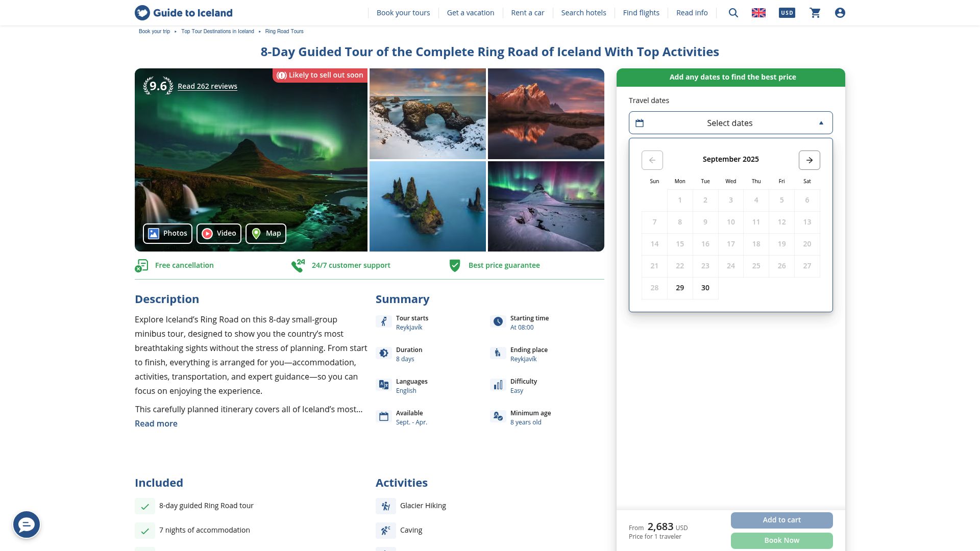Viewport: 980px width, 551px height.
Task: Click Ring Road Tours breadcrumb
Action: (284, 32)
